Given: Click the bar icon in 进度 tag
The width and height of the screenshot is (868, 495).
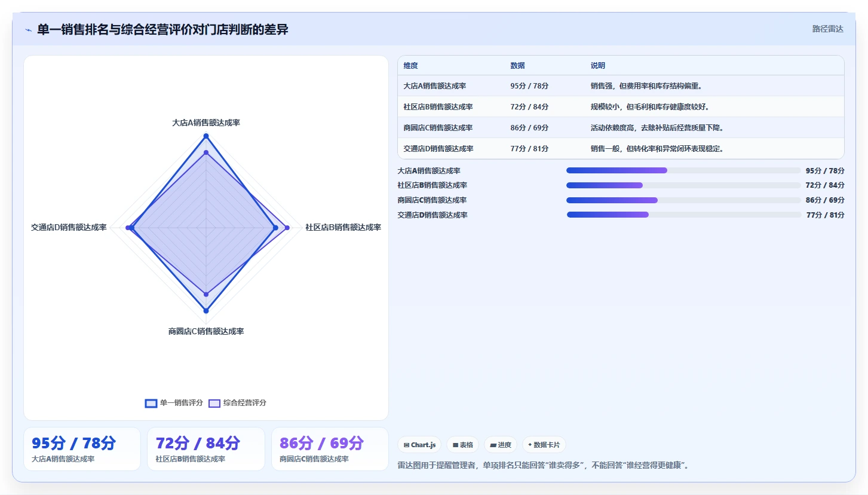Looking at the screenshot, I should pyautogui.click(x=493, y=445).
